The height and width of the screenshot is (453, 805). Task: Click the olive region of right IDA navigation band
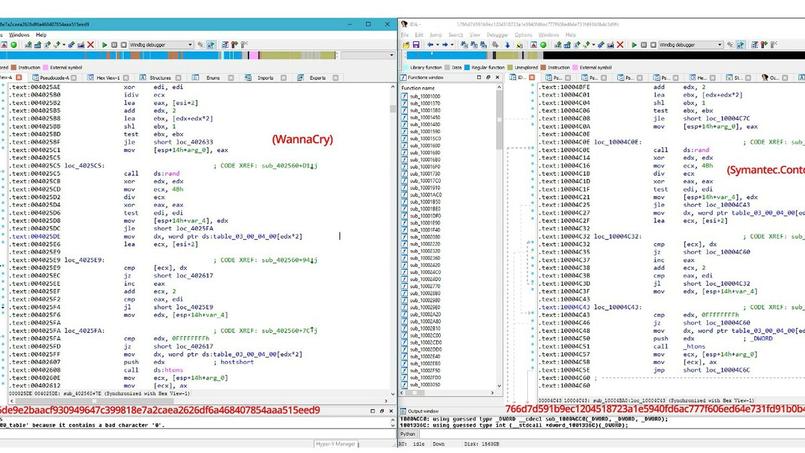[507, 55]
